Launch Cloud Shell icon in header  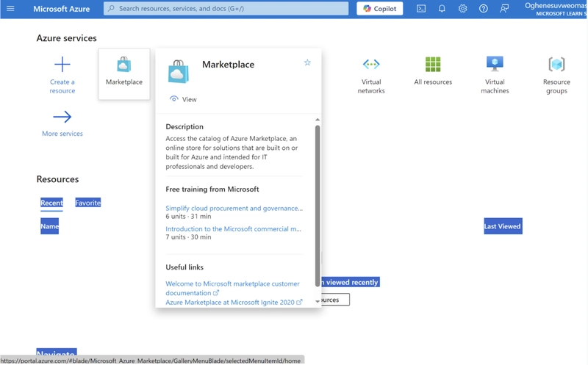coord(421,8)
